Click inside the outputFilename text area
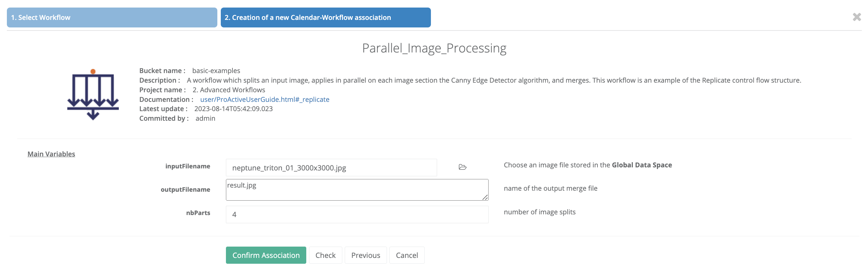 point(357,190)
